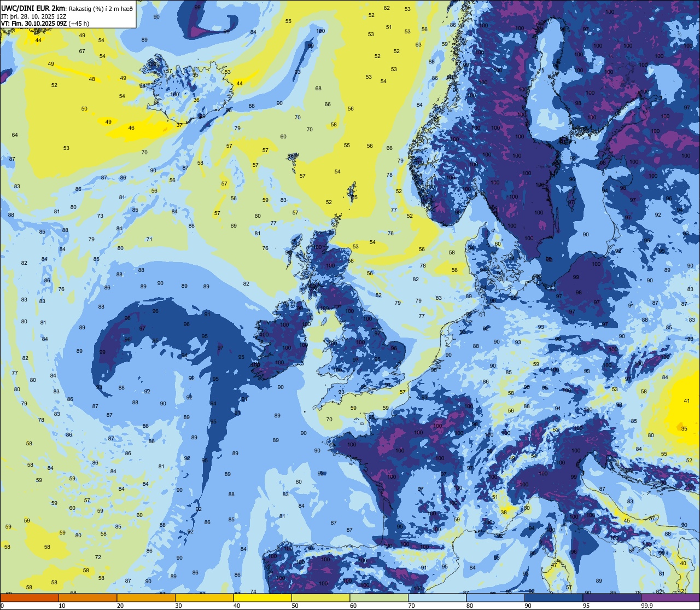Click the '69' value on the map
Image resolution: width=700 pixels, height=610 pixels.
coord(234,225)
